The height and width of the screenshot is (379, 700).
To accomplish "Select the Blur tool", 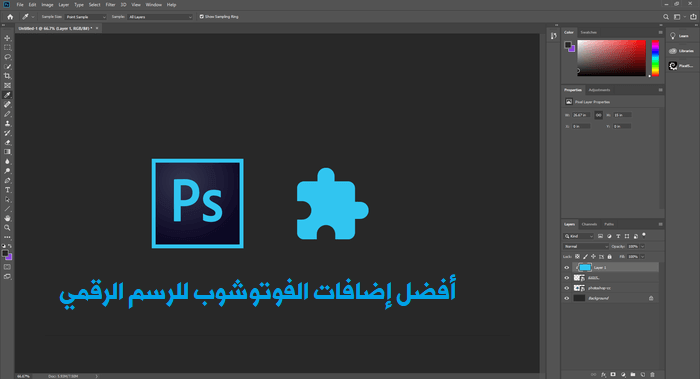I will (x=7, y=162).
